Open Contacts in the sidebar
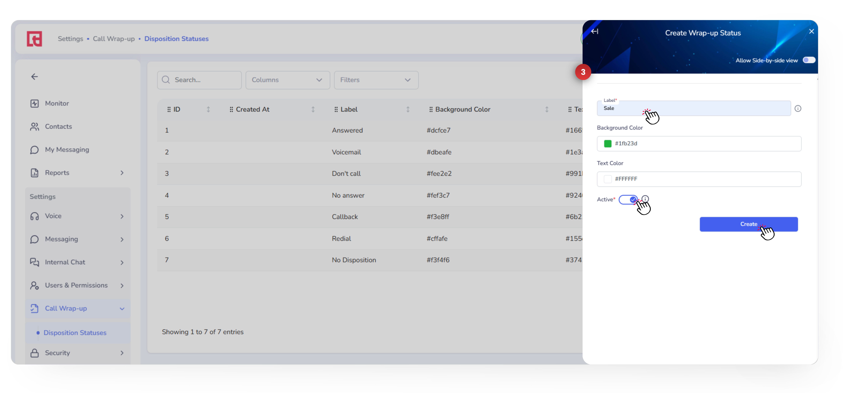 [x=58, y=126]
